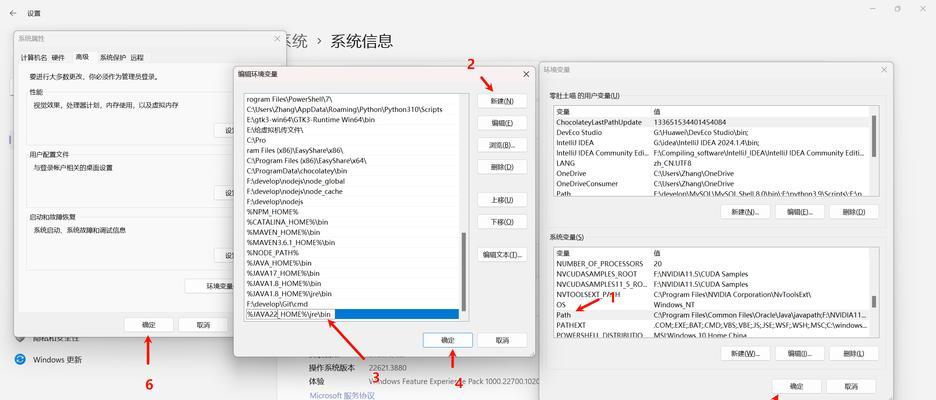Click 取消 in the 编辑环境变量 dialog
This screenshot has width=936, height=400.
pyautogui.click(x=502, y=340)
